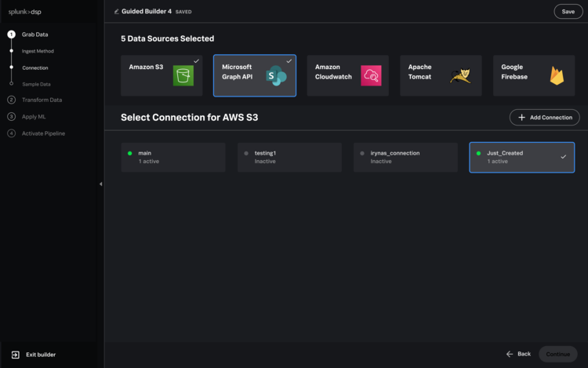Select the Apache Tomcat data source
This screenshot has height=368, width=588.
(x=441, y=75)
